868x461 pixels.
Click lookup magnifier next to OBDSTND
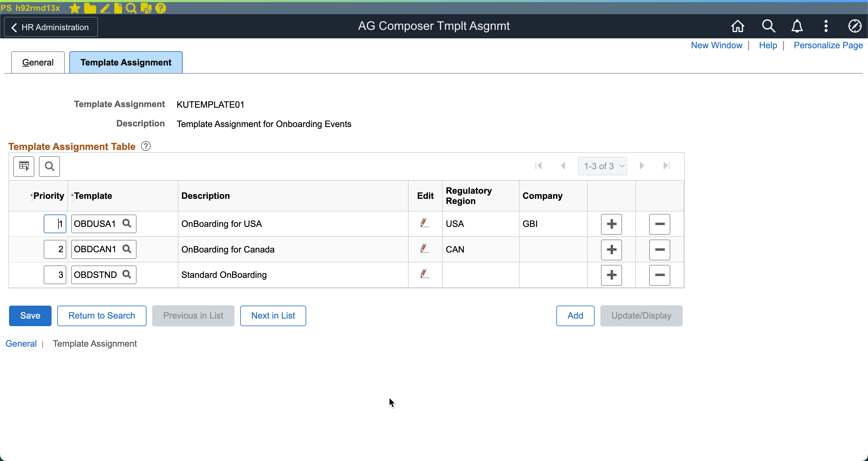(127, 274)
